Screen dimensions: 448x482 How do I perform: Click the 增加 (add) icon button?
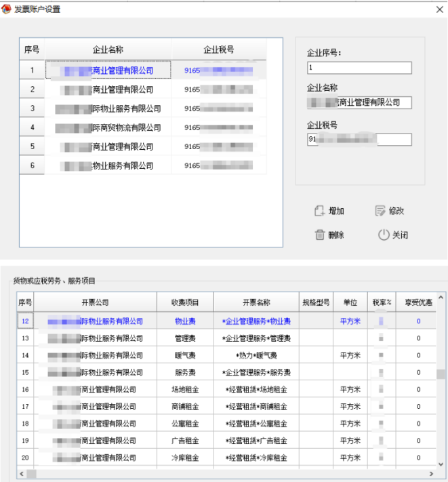pos(320,211)
